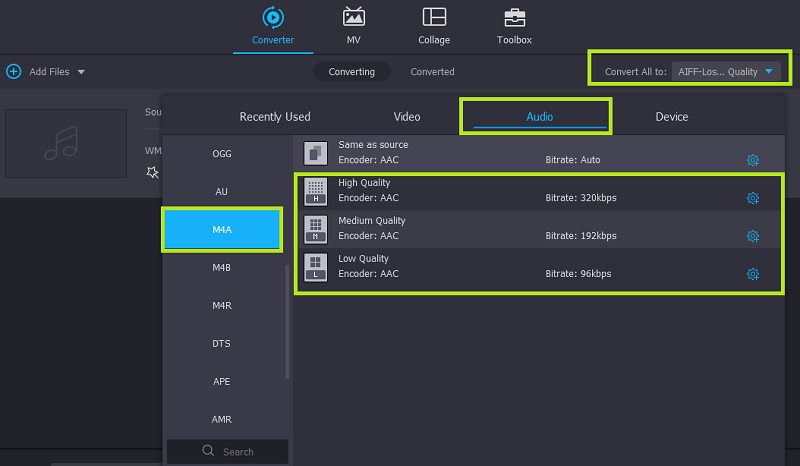Open the MV maker icon
This screenshot has width=800, height=466.
click(x=353, y=18)
